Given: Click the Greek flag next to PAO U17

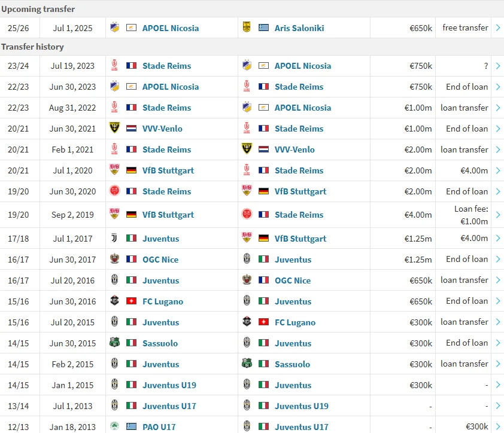Looking at the screenshot, I should [131, 426].
